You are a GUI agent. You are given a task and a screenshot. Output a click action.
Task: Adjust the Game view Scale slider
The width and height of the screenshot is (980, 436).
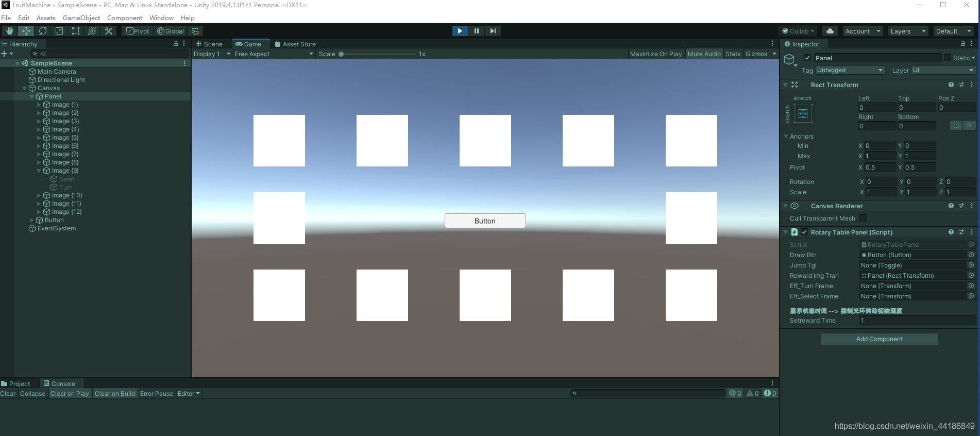377,54
